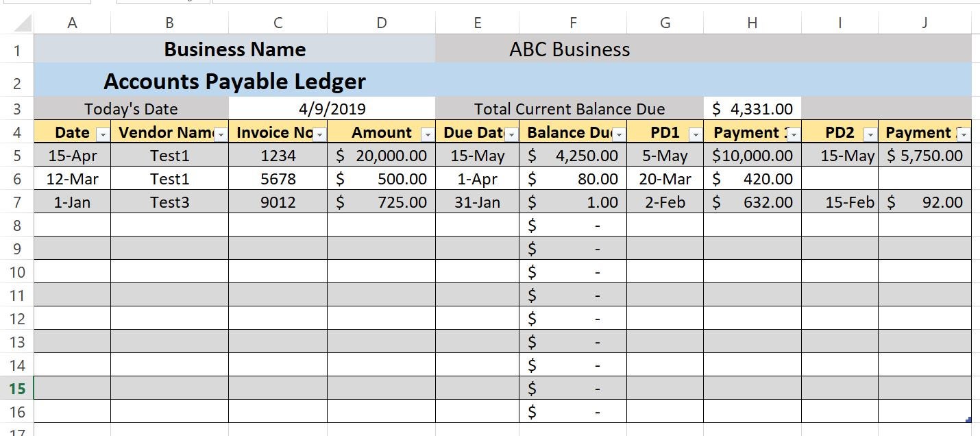Open the PD1 column filter dropdown
The height and width of the screenshot is (436, 980).
coord(694,133)
